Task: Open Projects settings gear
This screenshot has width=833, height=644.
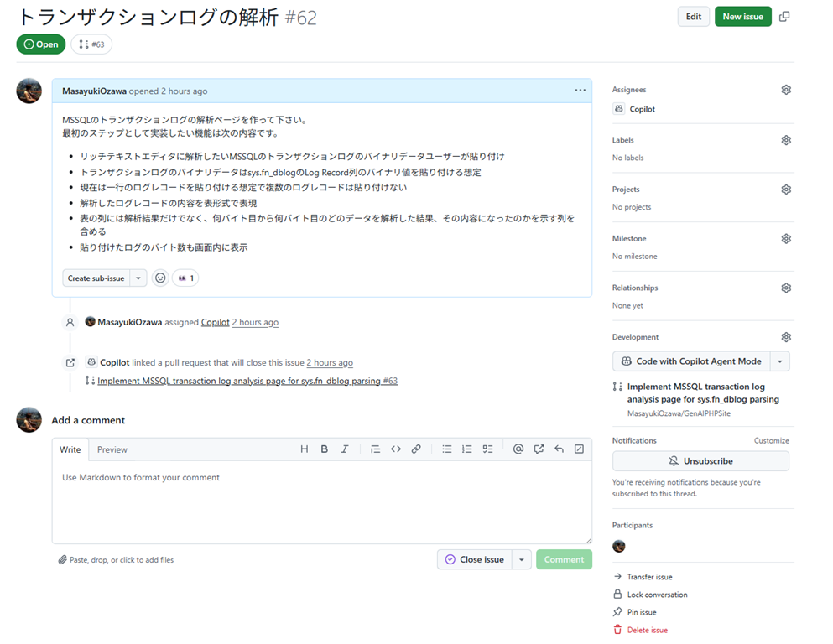Action: tap(786, 190)
